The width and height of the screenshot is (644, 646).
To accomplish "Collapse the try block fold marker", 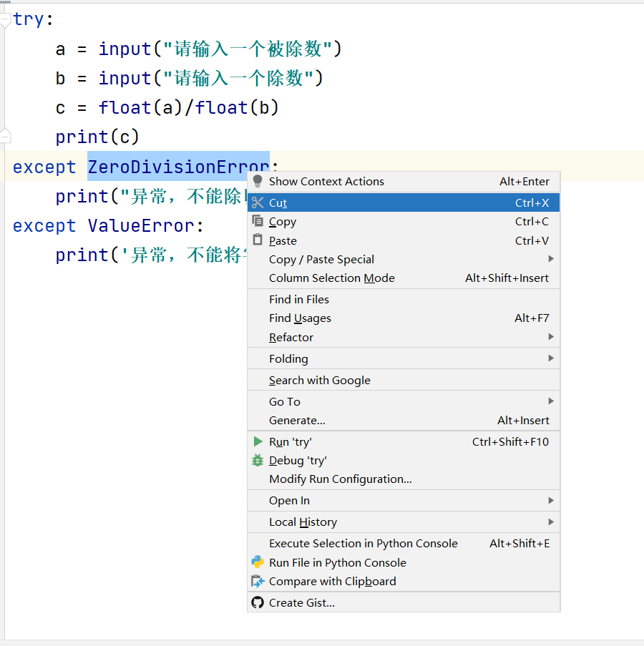I will (5, 20).
